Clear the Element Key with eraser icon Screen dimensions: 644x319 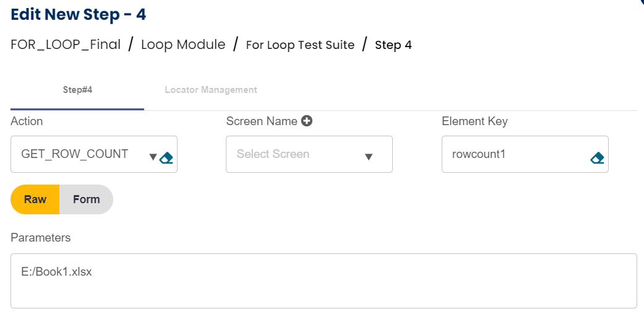tap(597, 158)
